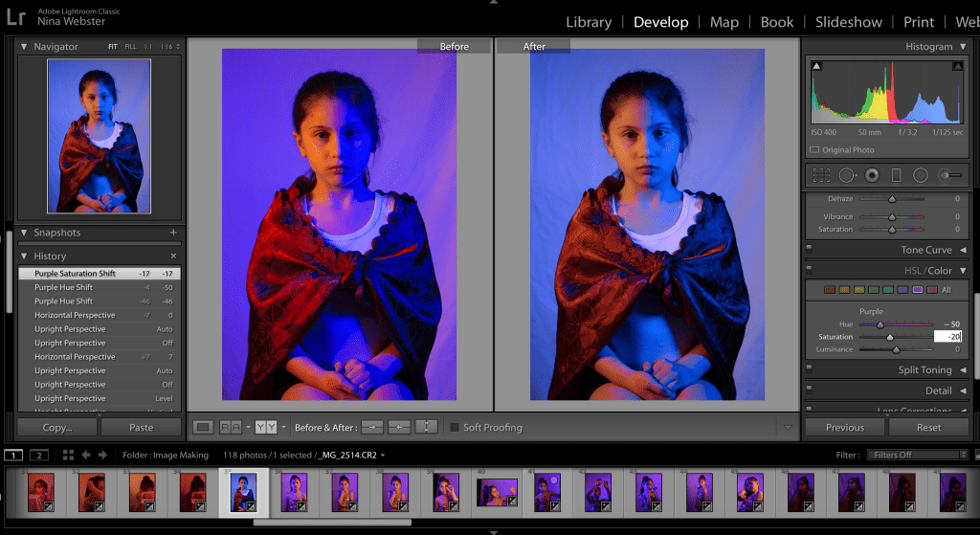980x535 pixels.
Task: Open the Library module
Action: click(x=588, y=22)
